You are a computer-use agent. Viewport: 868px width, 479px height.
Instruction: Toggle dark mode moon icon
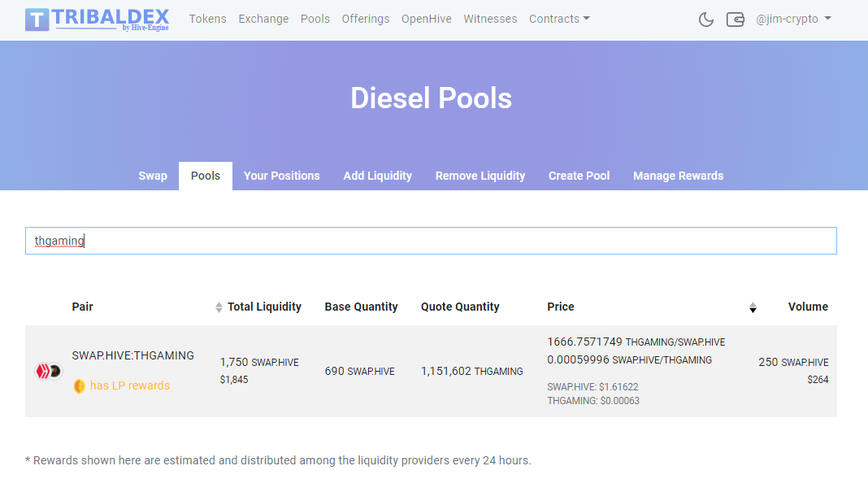pos(706,20)
